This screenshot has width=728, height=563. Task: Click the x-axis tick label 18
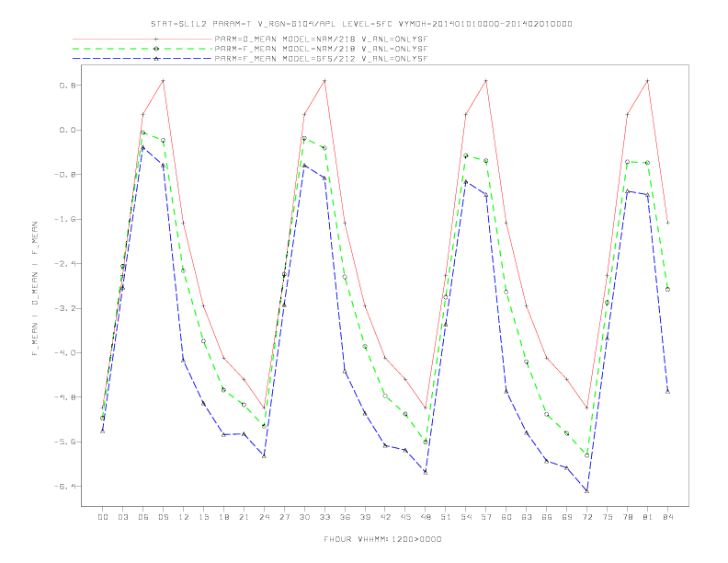pyautogui.click(x=223, y=517)
